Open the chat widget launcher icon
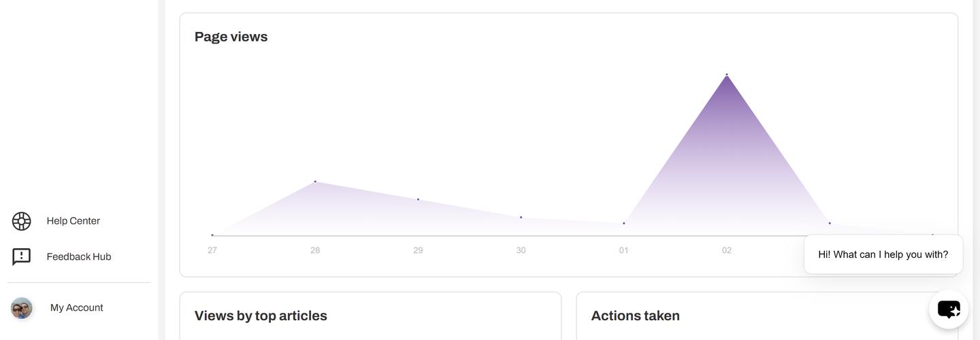The width and height of the screenshot is (980, 340). tap(949, 309)
